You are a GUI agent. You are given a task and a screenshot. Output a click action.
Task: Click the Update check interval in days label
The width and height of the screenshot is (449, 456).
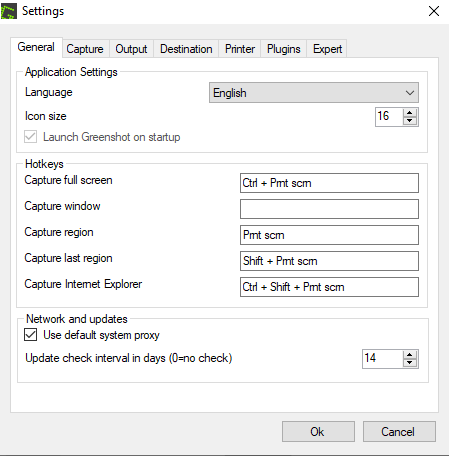(x=129, y=358)
